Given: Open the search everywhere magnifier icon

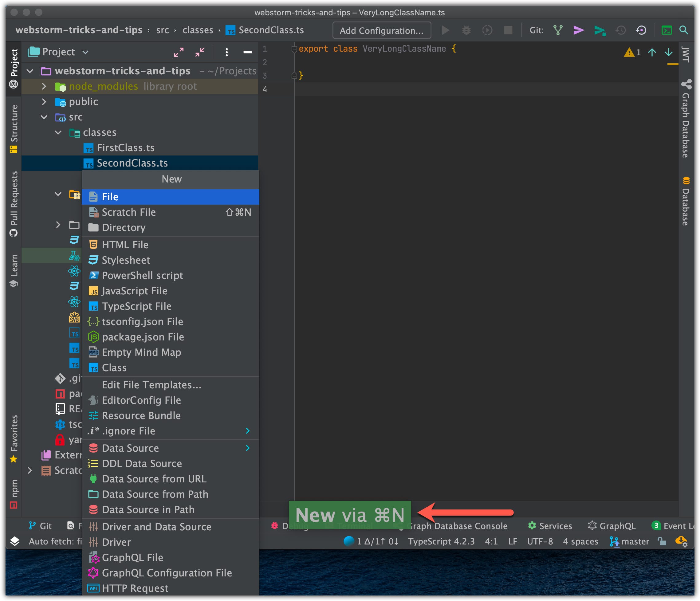Looking at the screenshot, I should coord(683,30).
